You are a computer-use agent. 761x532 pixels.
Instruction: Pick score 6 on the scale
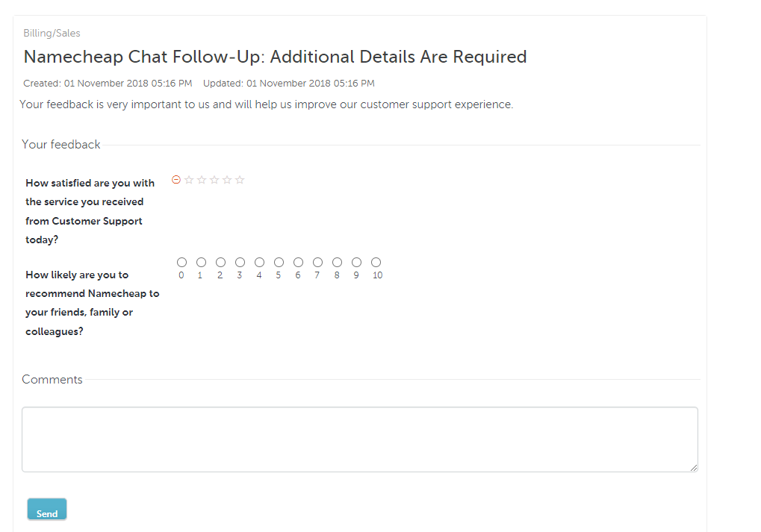pos(298,262)
